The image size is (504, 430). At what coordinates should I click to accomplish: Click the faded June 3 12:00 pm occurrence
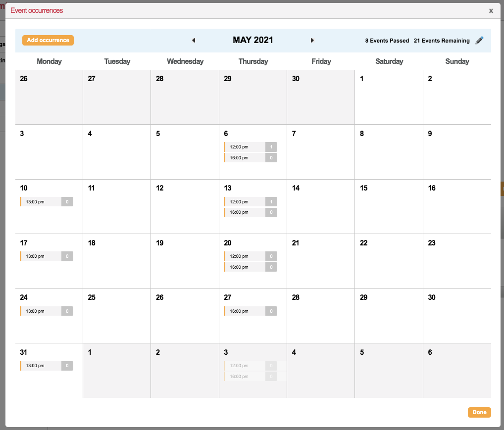coord(245,366)
